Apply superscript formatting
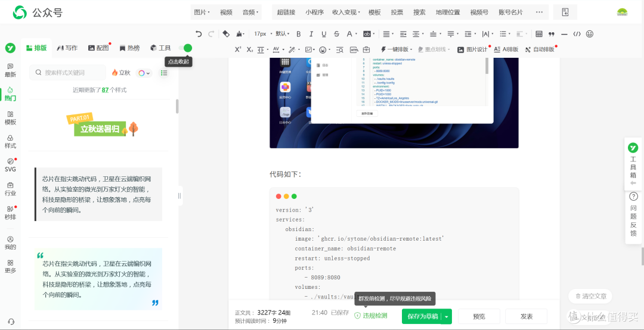This screenshot has height=330, width=644. (x=238, y=49)
